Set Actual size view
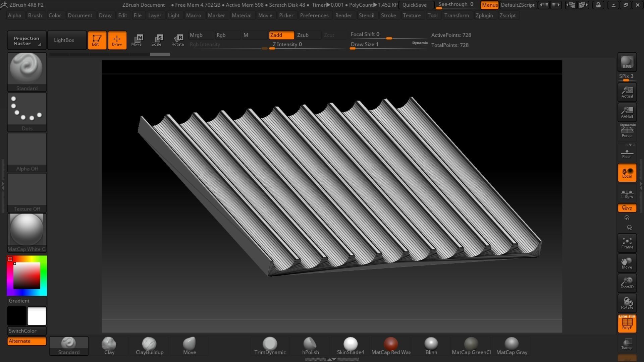Viewport: 644px width, 362px height. point(627,92)
